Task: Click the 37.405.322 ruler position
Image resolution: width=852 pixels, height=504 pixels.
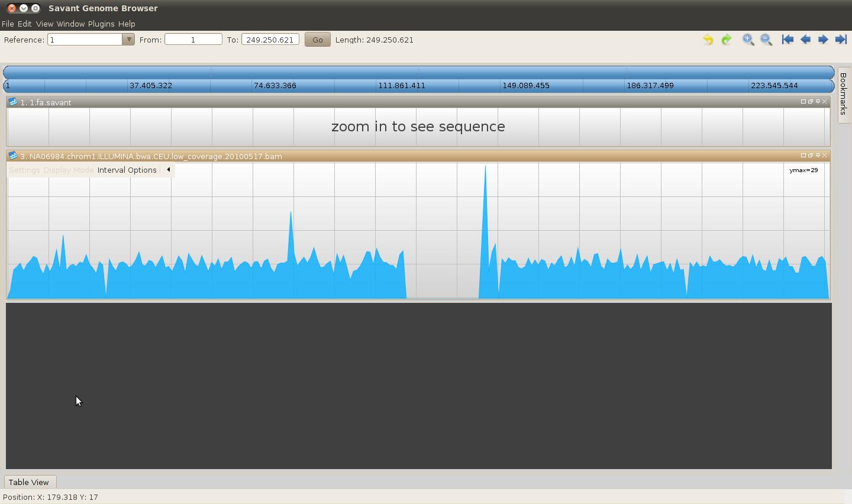Action: click(x=151, y=85)
